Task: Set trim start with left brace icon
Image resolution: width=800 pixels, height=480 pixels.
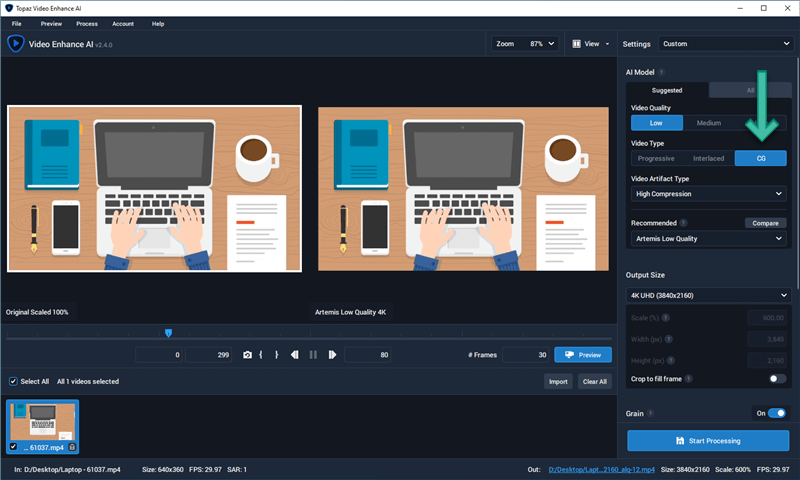Action: [261, 355]
